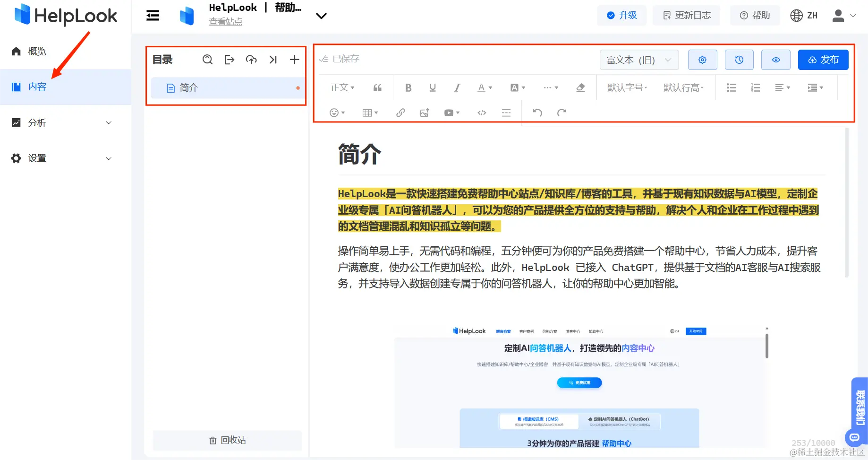868x460 pixels.
Task: Click the 升级 upgrade button
Action: click(621, 16)
